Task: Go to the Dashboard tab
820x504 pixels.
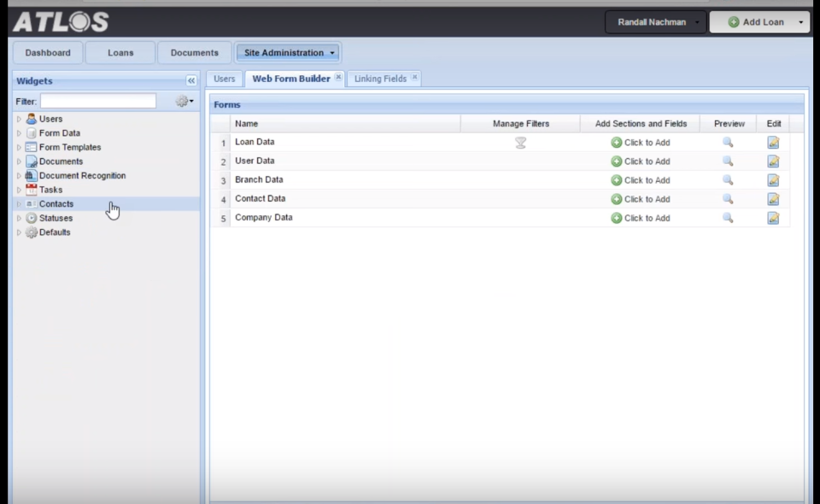Action: [x=48, y=53]
